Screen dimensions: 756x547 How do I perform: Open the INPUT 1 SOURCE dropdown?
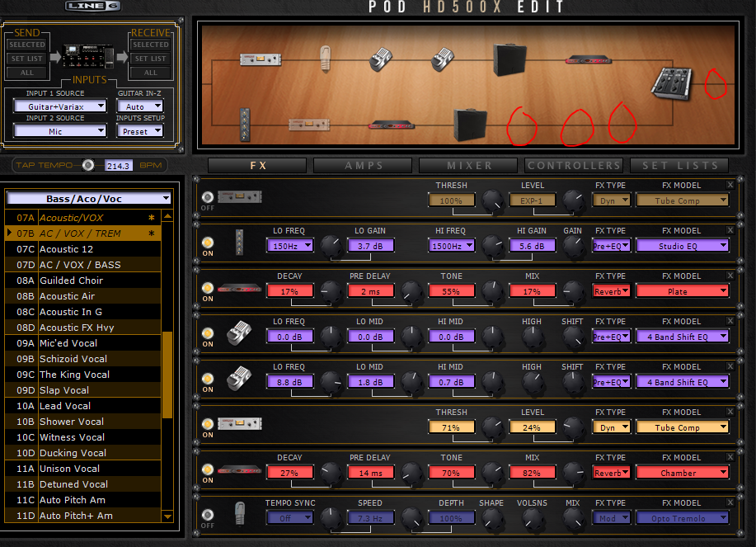(x=59, y=106)
